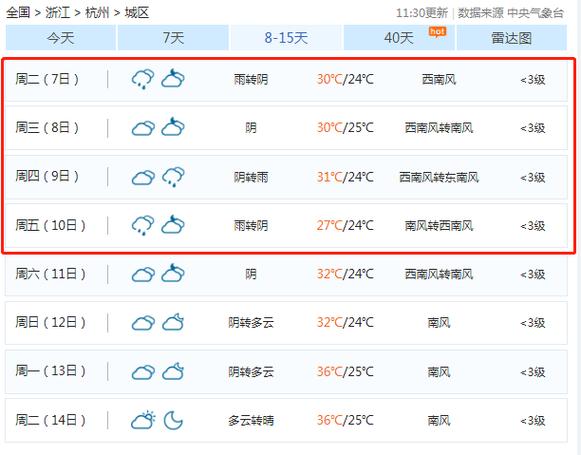Switch to the 雷达图 tab
Image resolution: width=581 pixels, height=455 pixels.
512,37
